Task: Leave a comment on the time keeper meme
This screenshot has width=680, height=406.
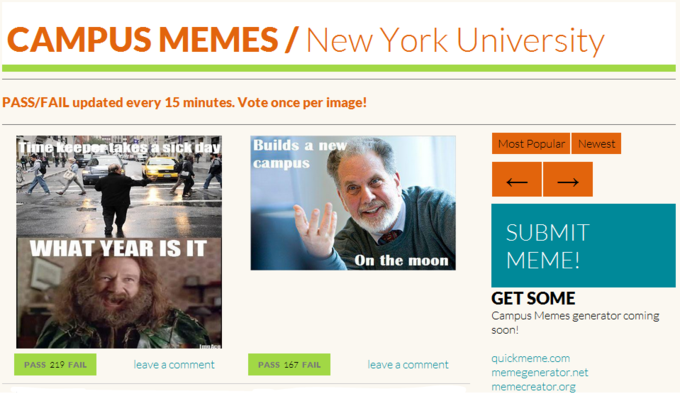Action: pyautogui.click(x=174, y=365)
